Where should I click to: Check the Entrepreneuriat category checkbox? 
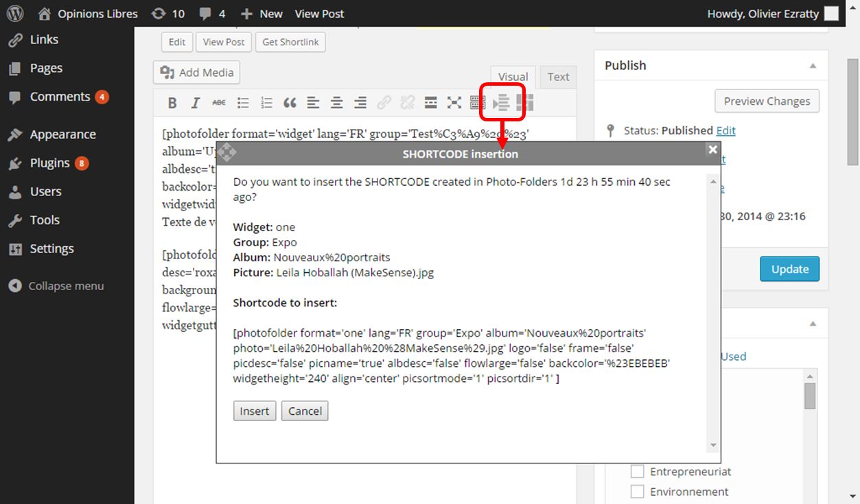coord(638,472)
